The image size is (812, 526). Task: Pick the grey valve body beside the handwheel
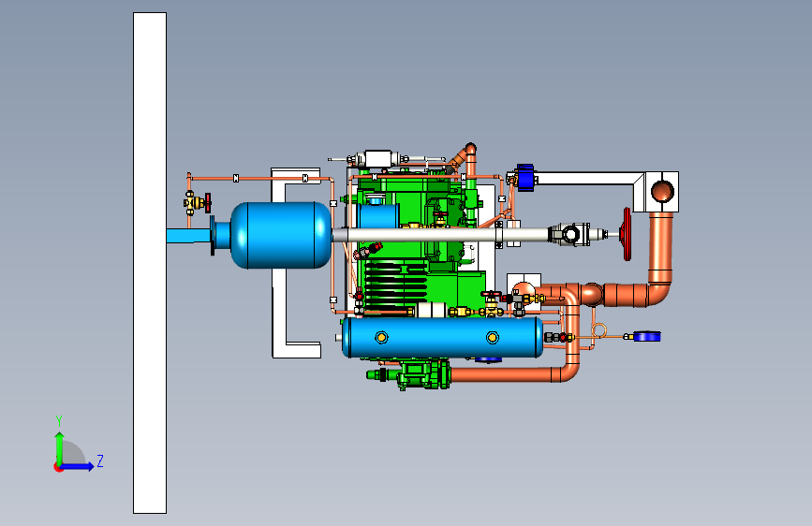[x=569, y=235]
